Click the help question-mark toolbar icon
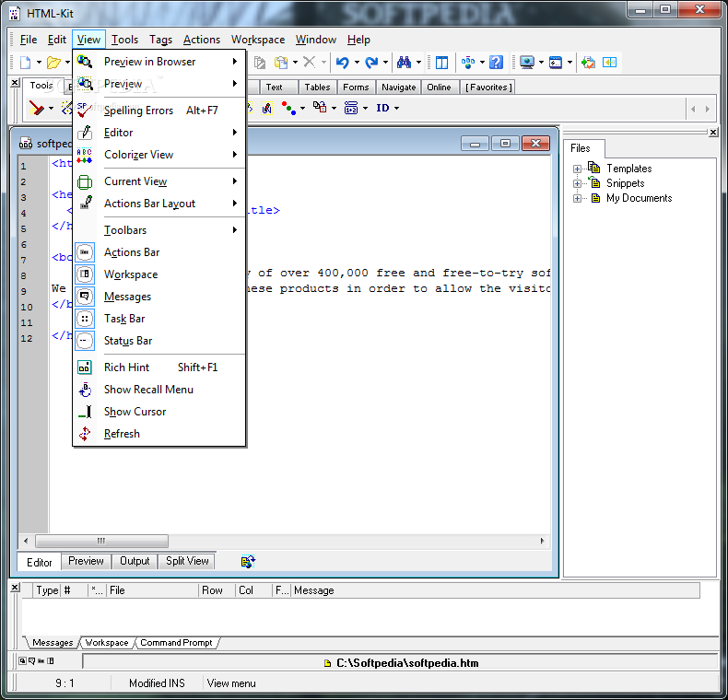728x700 pixels. [497, 63]
